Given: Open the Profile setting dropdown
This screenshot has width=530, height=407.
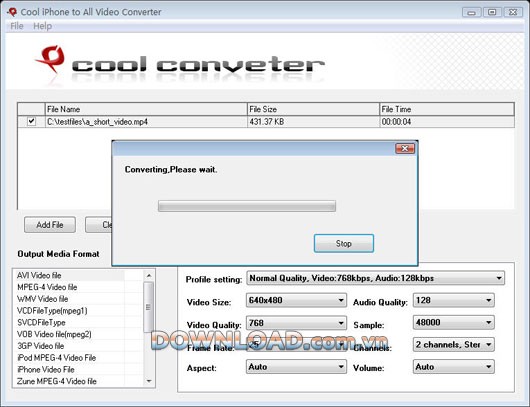Looking at the screenshot, I should (x=376, y=278).
